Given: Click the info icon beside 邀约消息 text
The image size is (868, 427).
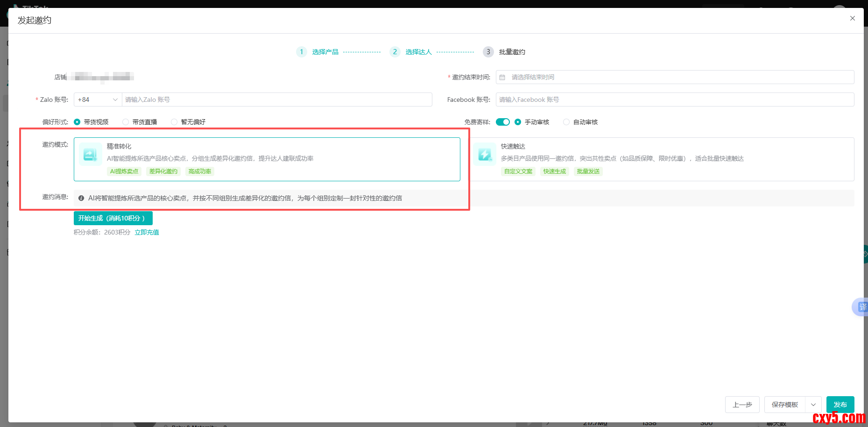Looking at the screenshot, I should point(81,198).
